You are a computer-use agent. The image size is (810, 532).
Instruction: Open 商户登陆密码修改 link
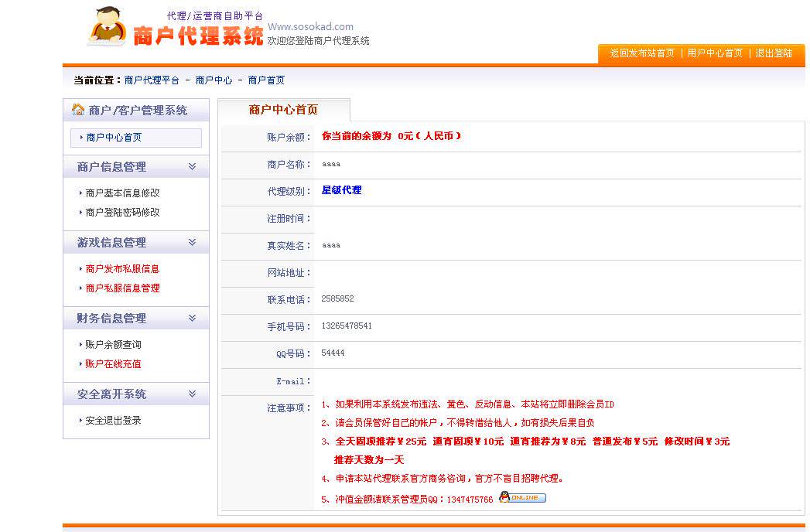pos(122,213)
